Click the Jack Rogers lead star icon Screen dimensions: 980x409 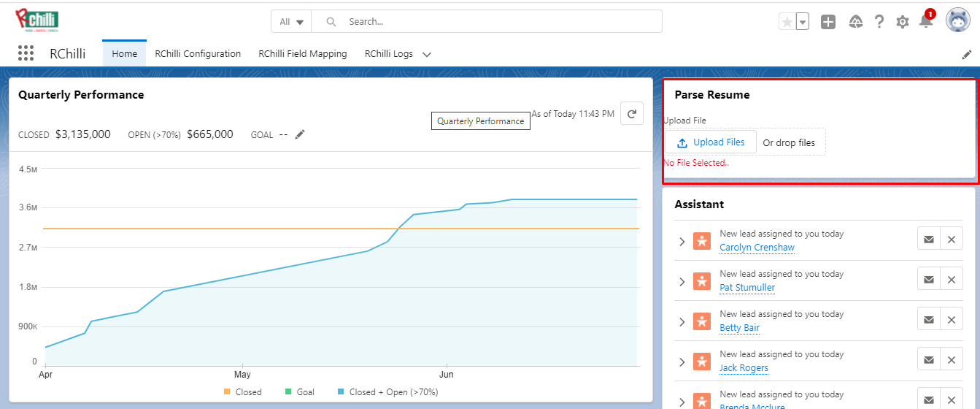coord(701,362)
